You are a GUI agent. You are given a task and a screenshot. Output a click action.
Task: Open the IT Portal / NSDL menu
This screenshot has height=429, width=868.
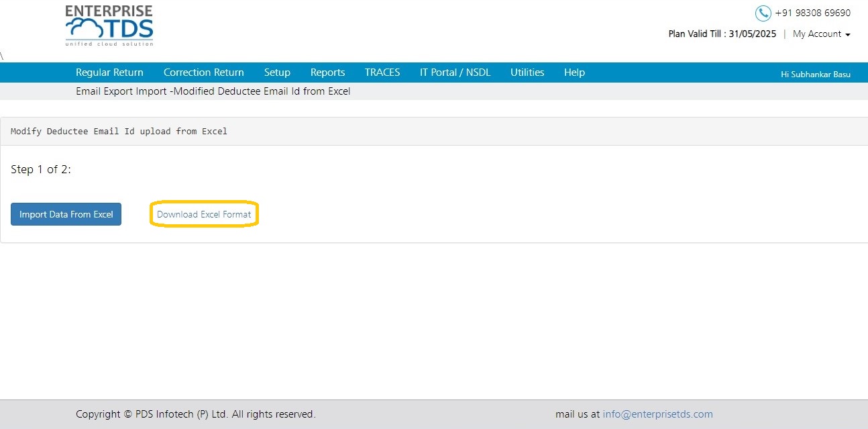click(455, 73)
